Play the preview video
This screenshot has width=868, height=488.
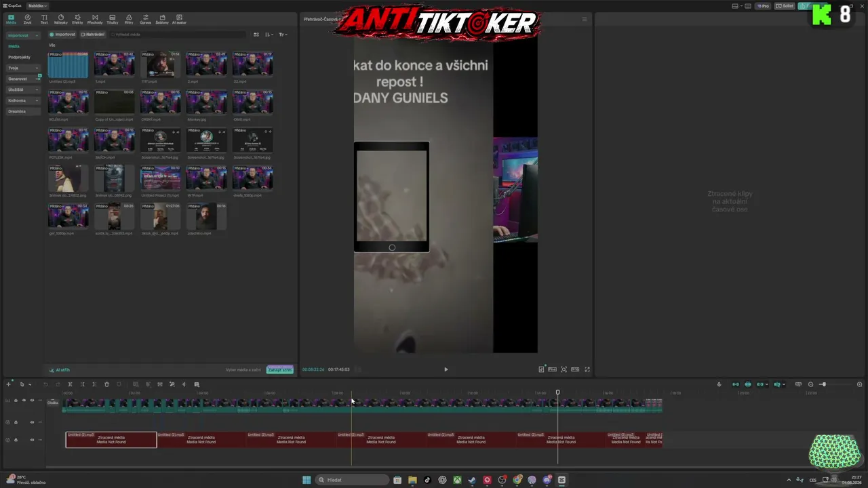tap(446, 369)
